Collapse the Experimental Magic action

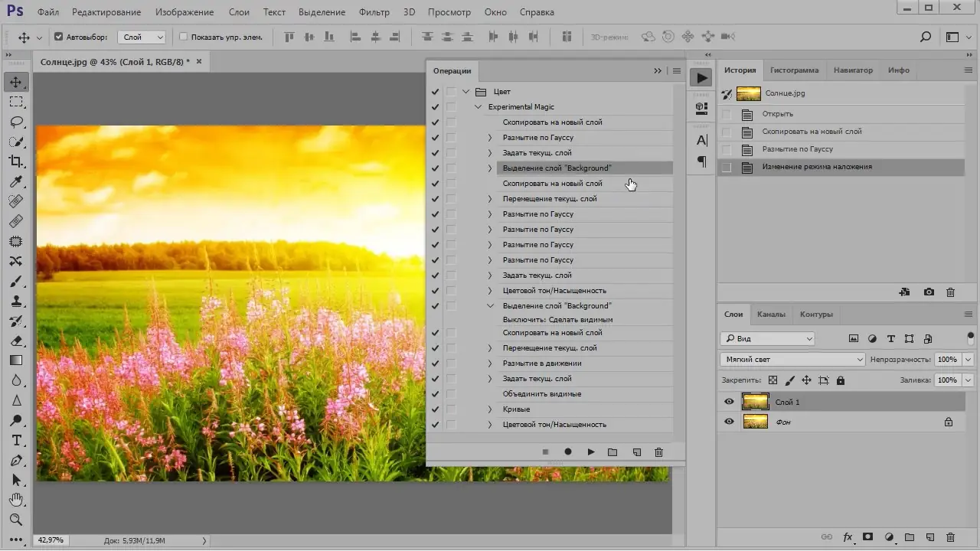(x=479, y=107)
